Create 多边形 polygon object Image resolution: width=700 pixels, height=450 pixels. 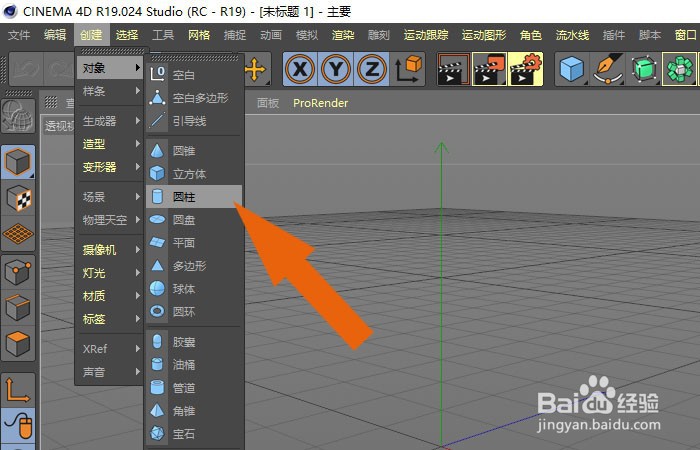pyautogui.click(x=194, y=266)
